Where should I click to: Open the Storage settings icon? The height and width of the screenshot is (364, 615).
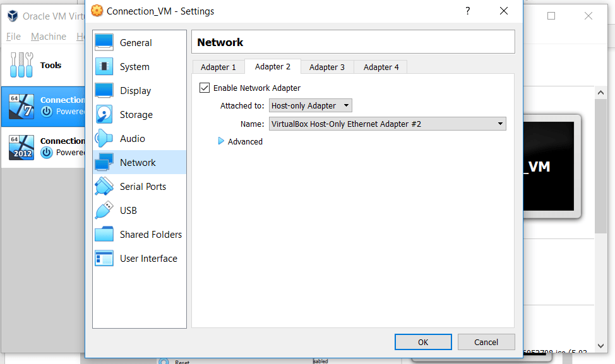104,114
